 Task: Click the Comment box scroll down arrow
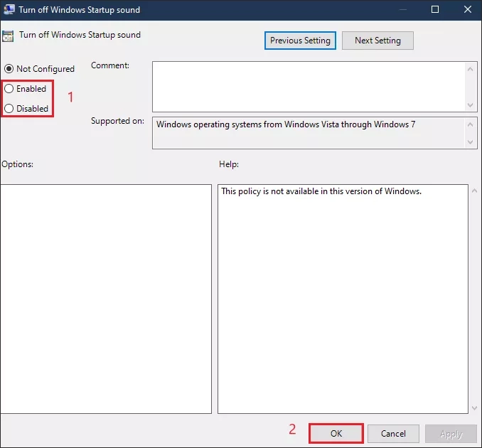(470, 105)
